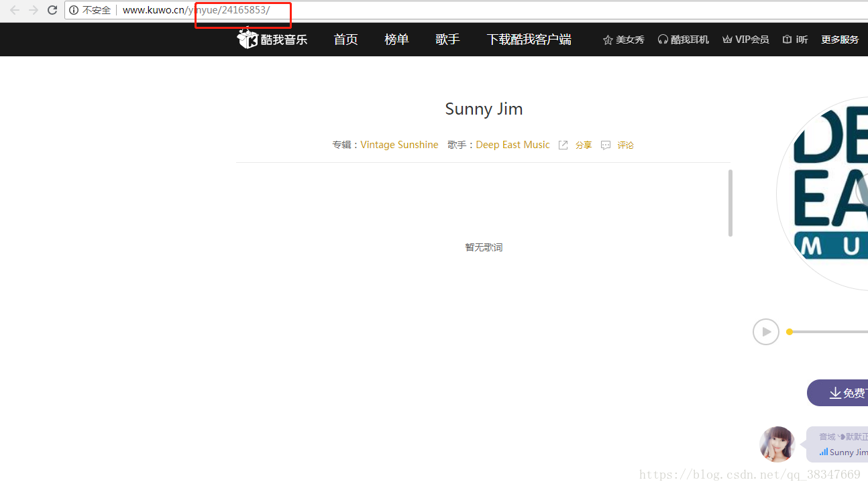
Task: Click the 酷我音乐 logo
Action: click(272, 40)
